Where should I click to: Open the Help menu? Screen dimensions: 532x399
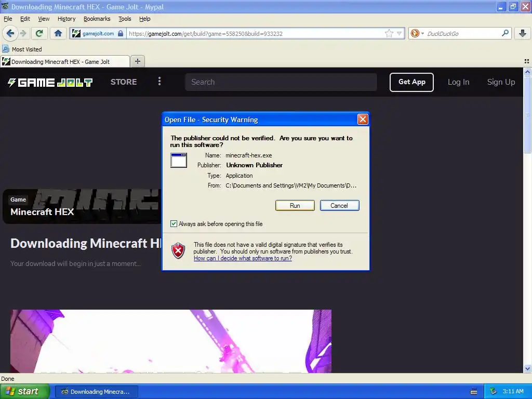tap(144, 19)
